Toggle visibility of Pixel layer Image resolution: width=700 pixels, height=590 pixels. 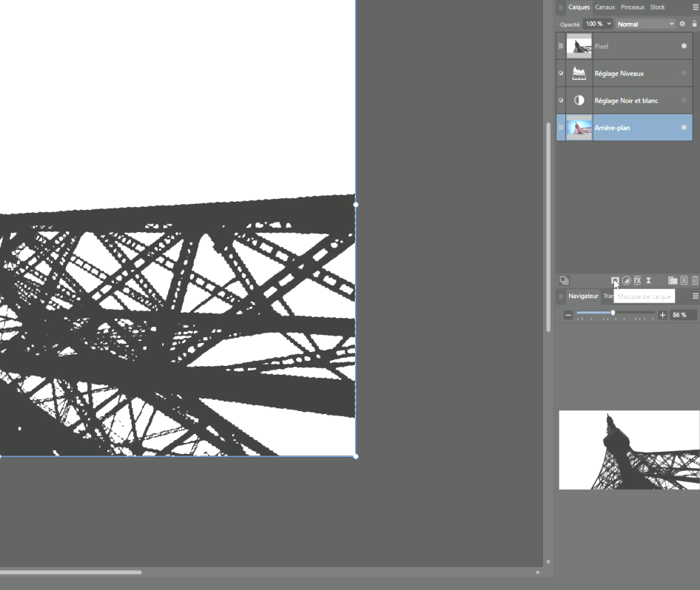pos(684,46)
